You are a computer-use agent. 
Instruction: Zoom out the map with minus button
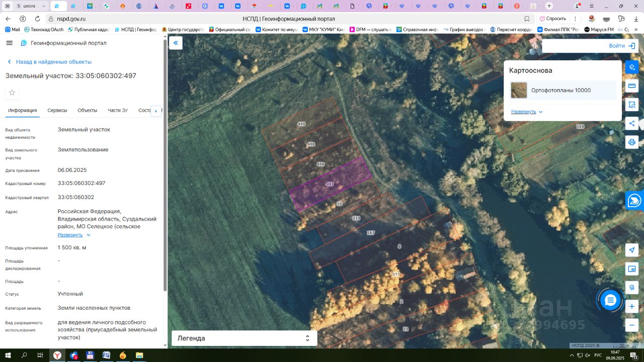tap(632, 325)
